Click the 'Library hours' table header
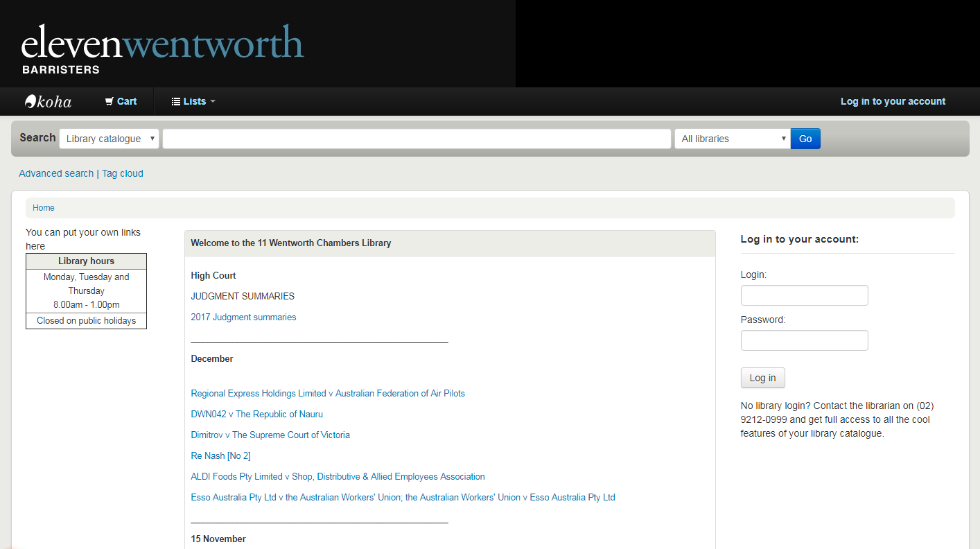 (x=86, y=261)
